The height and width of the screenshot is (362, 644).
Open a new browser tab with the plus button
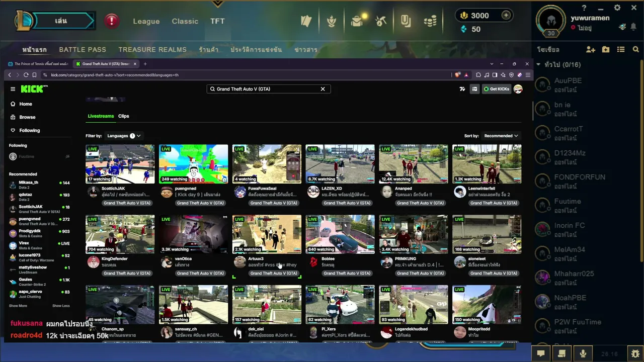145,64
